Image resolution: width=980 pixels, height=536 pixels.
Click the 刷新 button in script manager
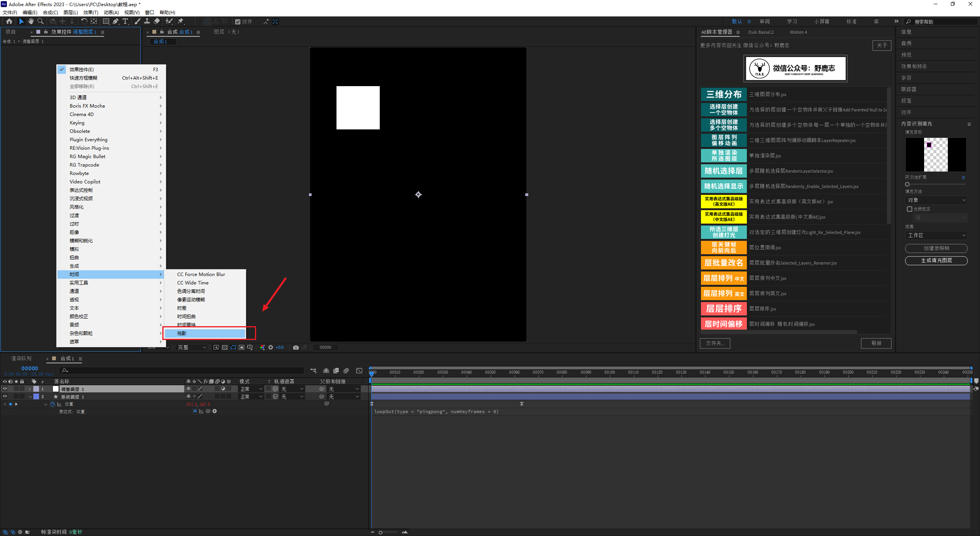coord(876,343)
